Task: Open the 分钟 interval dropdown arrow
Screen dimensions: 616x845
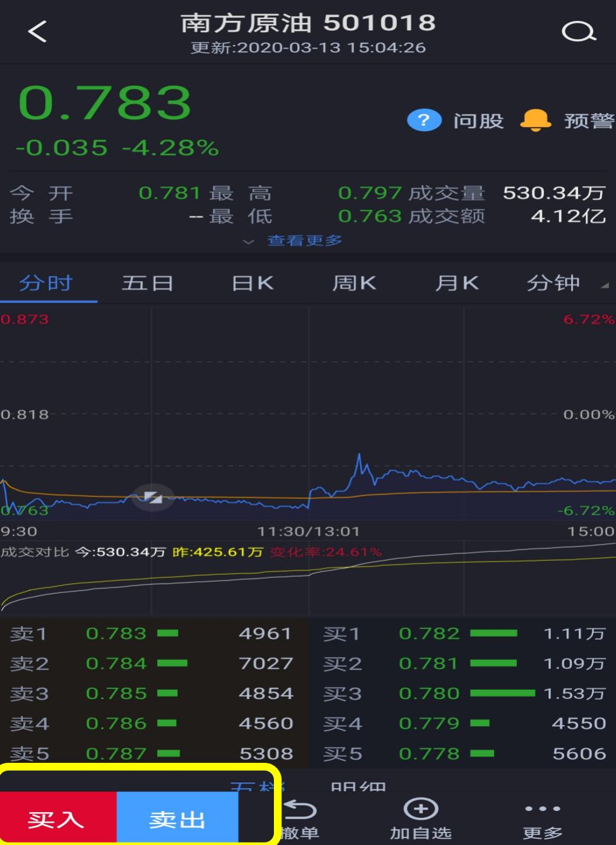Action: 604,285
